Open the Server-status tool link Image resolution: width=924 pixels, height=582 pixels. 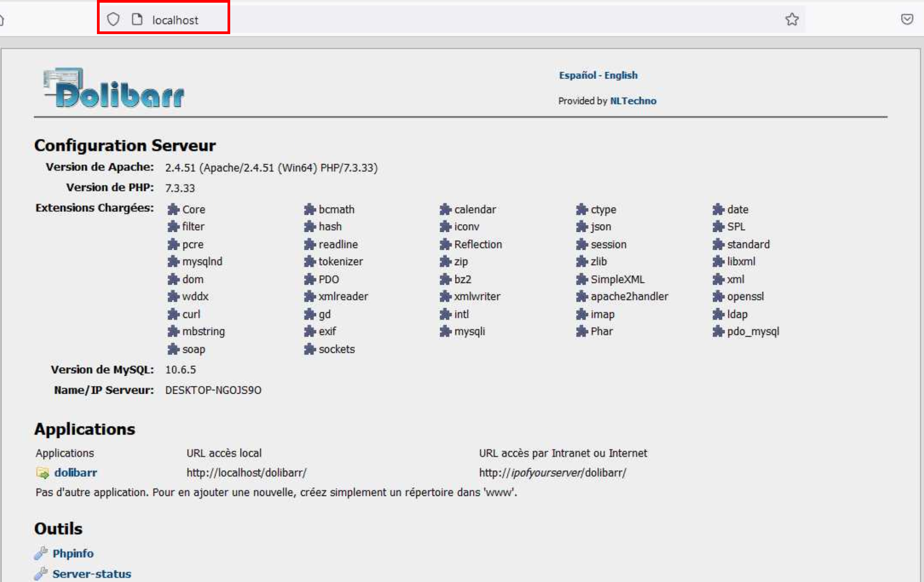92,574
